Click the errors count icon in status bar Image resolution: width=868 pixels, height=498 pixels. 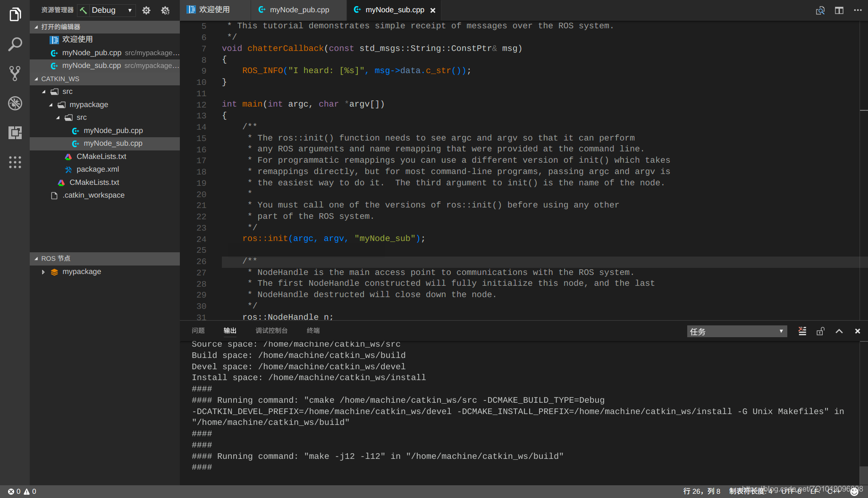[11, 491]
